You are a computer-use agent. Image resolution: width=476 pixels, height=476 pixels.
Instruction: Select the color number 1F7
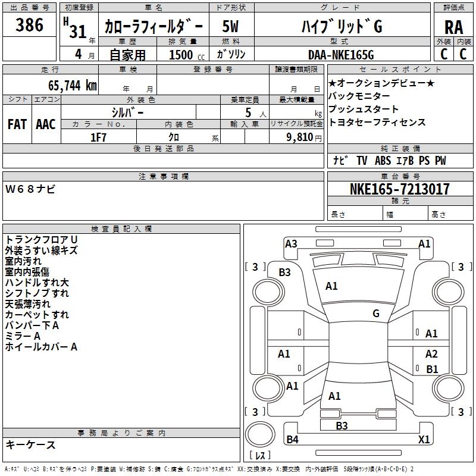click(98, 137)
